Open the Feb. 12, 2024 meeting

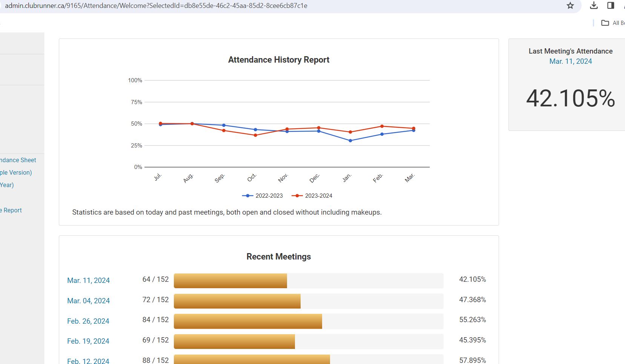(88, 361)
